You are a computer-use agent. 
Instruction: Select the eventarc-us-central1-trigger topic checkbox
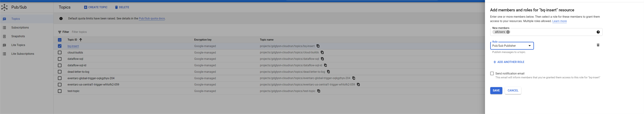60,85
